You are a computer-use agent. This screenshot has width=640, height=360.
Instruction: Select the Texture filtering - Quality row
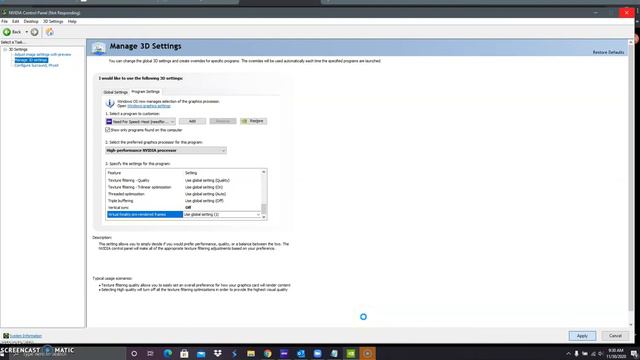pyautogui.click(x=183, y=180)
